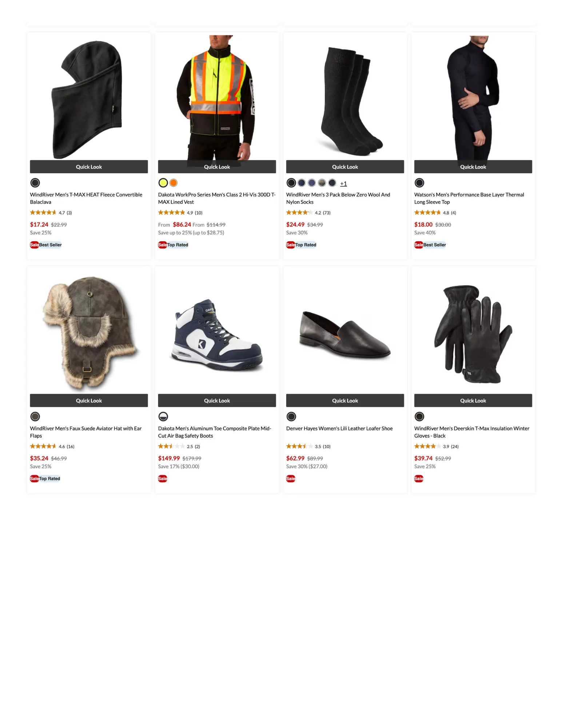Expand the +1 more colors for the socks

coord(343,183)
